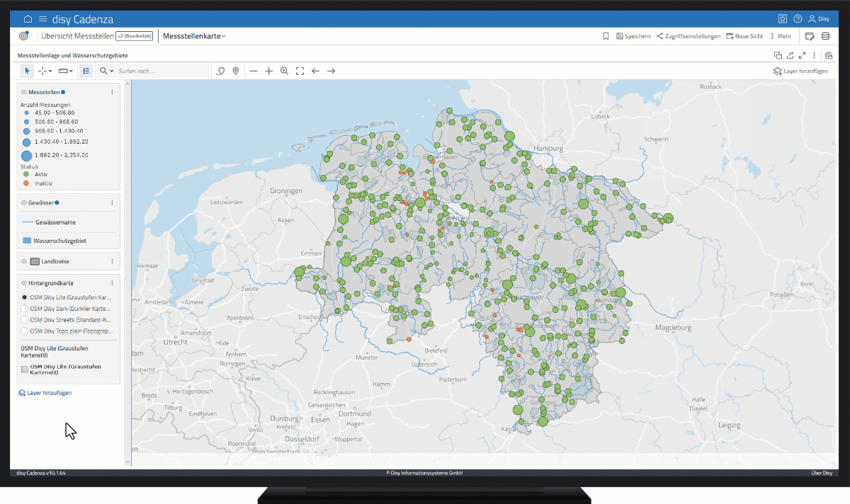Image resolution: width=850 pixels, height=504 pixels.
Task: Fit map to full extent icon
Action: point(300,71)
